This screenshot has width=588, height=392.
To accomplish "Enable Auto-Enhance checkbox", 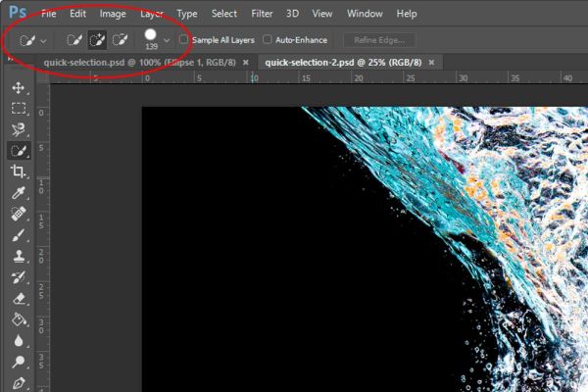I will pyautogui.click(x=267, y=39).
